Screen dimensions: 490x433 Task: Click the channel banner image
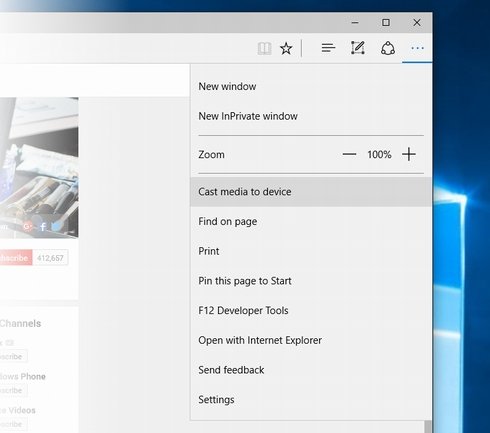click(x=39, y=167)
